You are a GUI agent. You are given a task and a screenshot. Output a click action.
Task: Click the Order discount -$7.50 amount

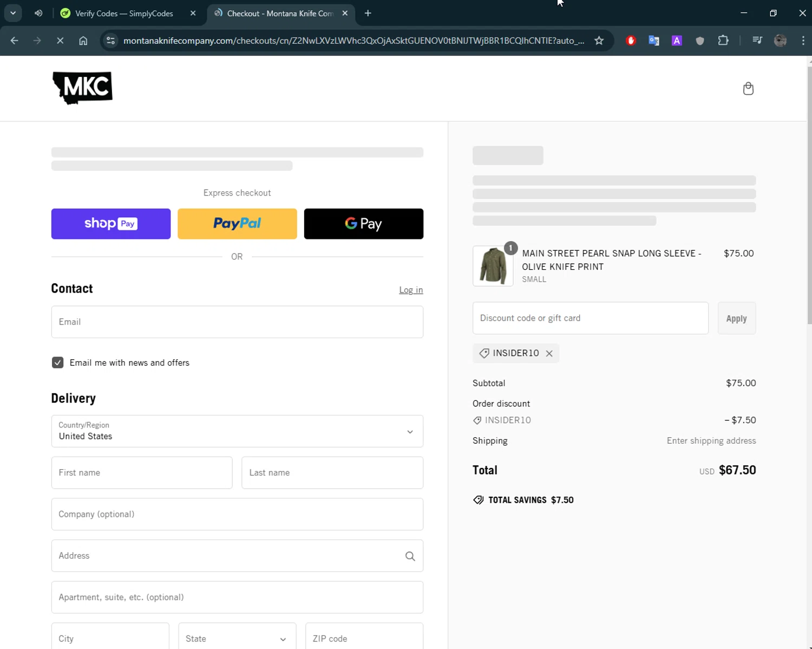click(x=740, y=420)
